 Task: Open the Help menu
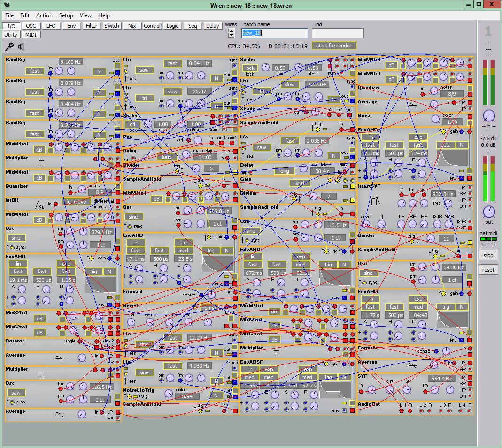coord(104,15)
